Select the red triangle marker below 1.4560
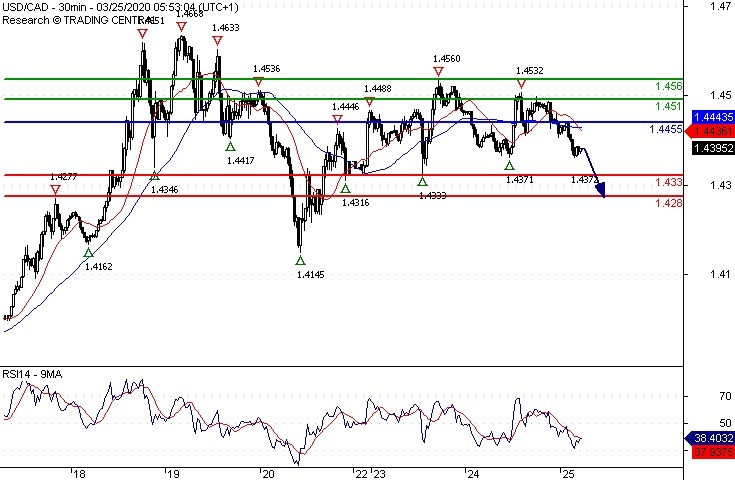The height and width of the screenshot is (480, 735). (x=438, y=72)
